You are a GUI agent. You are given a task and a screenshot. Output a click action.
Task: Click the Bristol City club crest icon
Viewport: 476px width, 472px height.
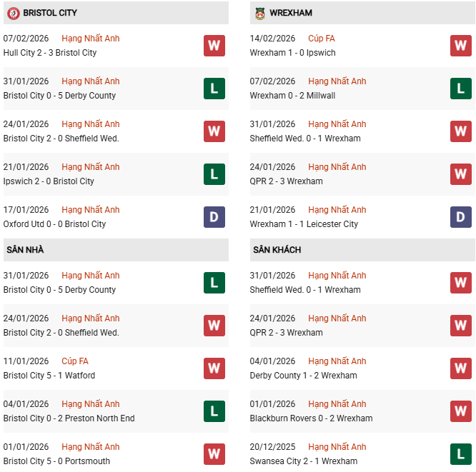coord(13,13)
